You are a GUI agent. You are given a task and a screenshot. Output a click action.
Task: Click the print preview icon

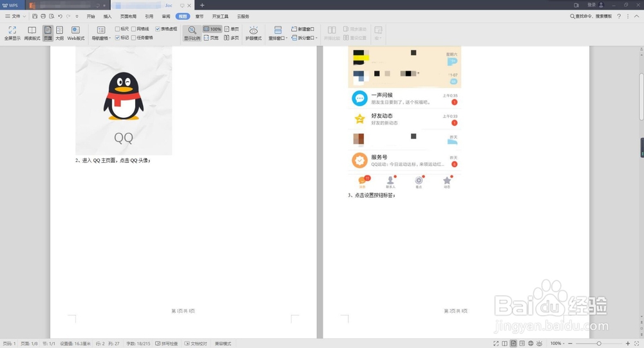[52, 16]
